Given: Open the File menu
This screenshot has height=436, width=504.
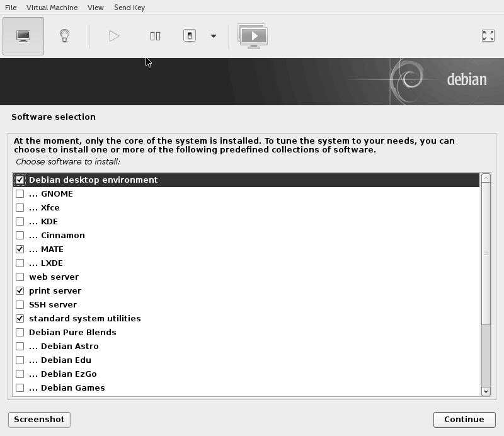Looking at the screenshot, I should click(11, 8).
